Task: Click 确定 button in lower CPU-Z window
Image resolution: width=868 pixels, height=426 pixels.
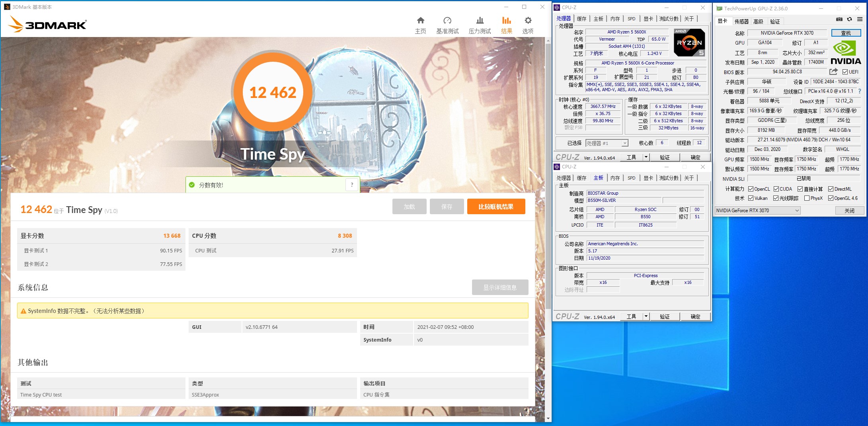Action: pos(695,317)
